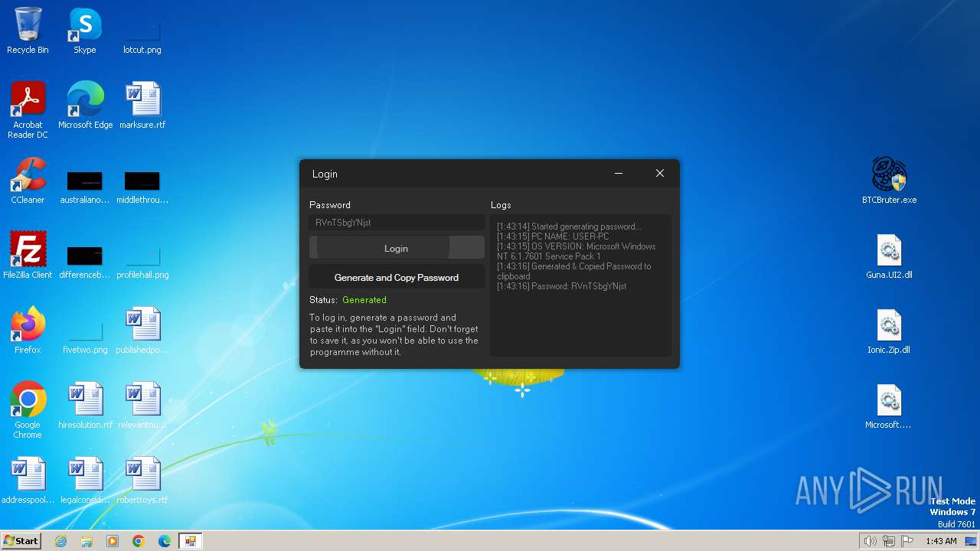
Task: Select the Microsoft.... dll file icon
Action: (x=889, y=406)
